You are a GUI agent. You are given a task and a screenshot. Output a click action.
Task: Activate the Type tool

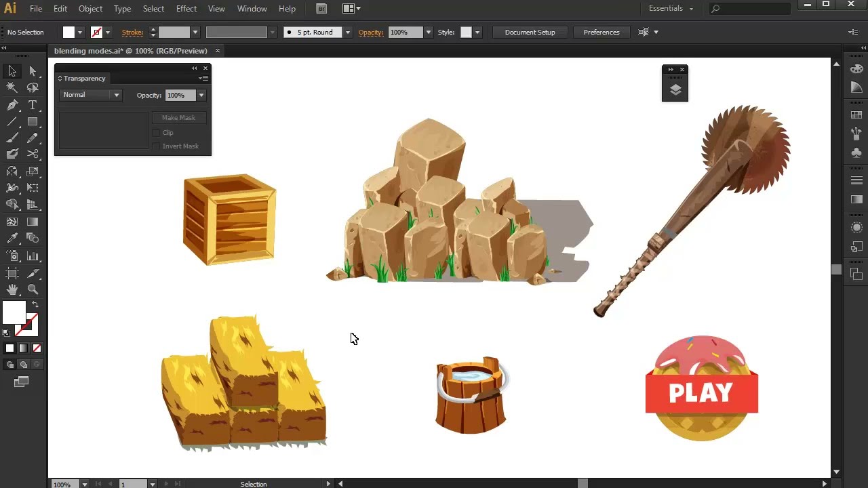[x=33, y=105]
